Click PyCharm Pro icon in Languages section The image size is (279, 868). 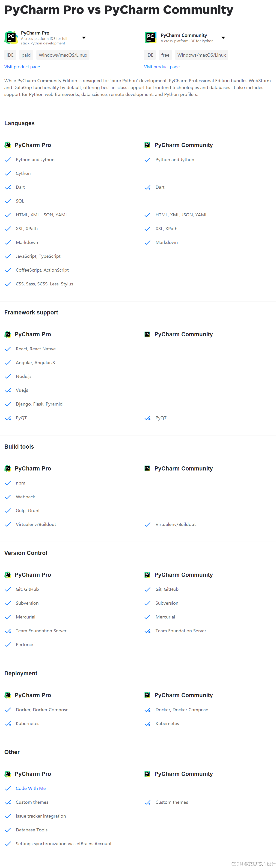pos(8,145)
